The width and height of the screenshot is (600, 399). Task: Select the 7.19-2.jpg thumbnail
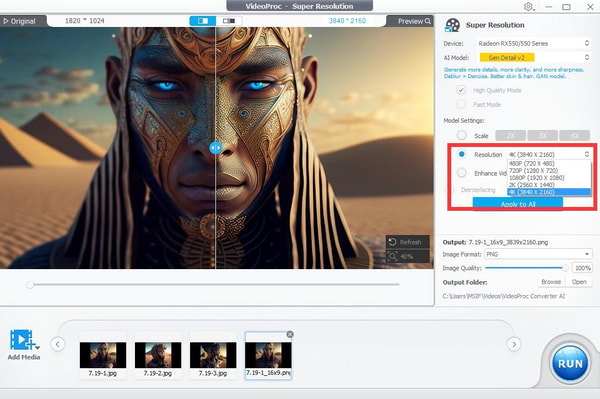click(x=158, y=356)
